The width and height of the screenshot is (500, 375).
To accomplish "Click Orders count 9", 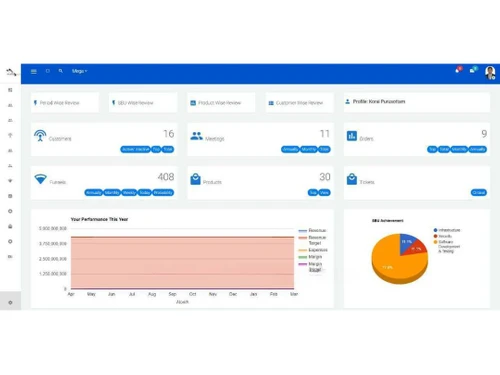I will [484, 134].
